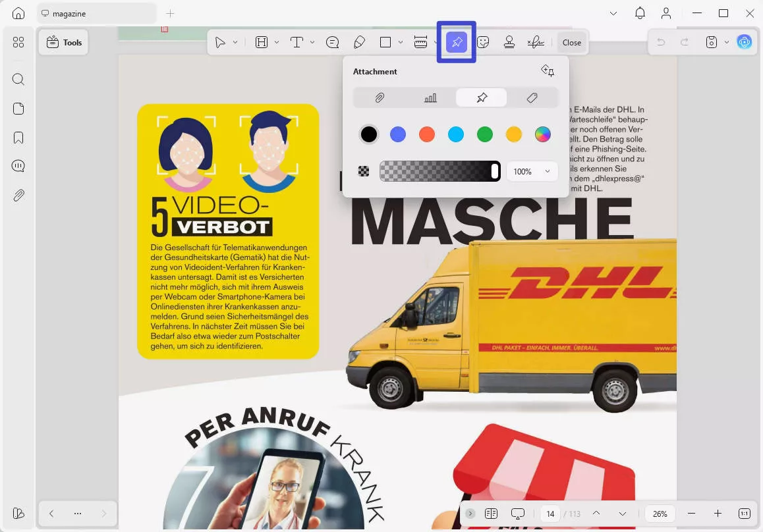Select the sticky note comment tool

pyautogui.click(x=332, y=42)
